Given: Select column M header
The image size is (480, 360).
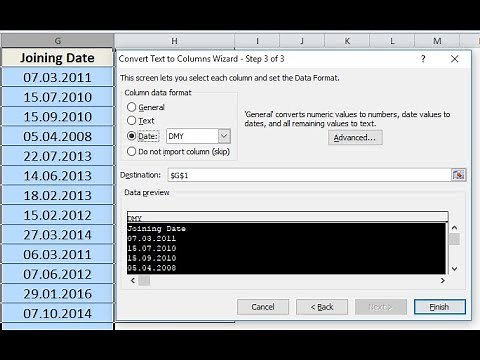Looking at the screenshot, I should tap(437, 41).
